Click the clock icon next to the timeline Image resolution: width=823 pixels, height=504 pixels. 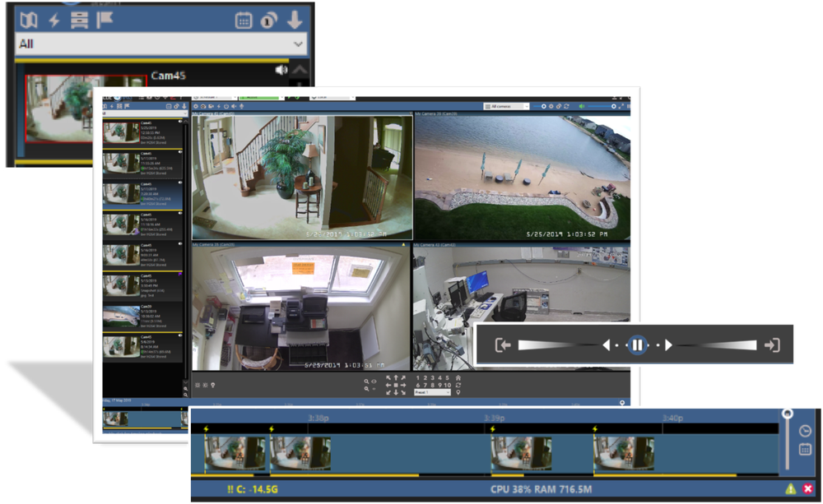tap(805, 430)
